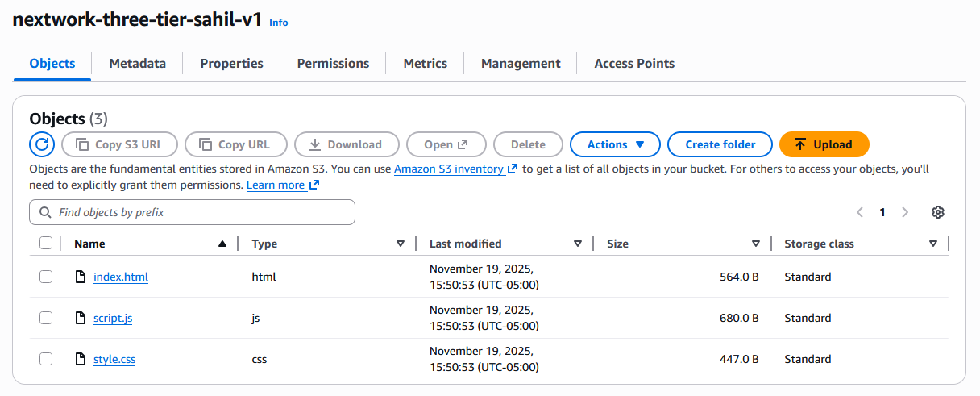This screenshot has width=980, height=396.
Task: Click the refresh objects icon button
Action: pos(42,144)
